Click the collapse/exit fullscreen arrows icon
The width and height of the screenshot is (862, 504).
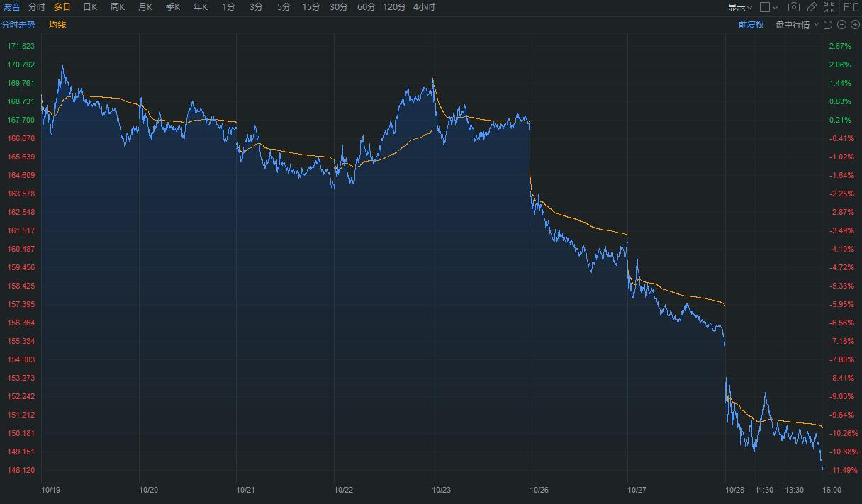pyautogui.click(x=831, y=7)
